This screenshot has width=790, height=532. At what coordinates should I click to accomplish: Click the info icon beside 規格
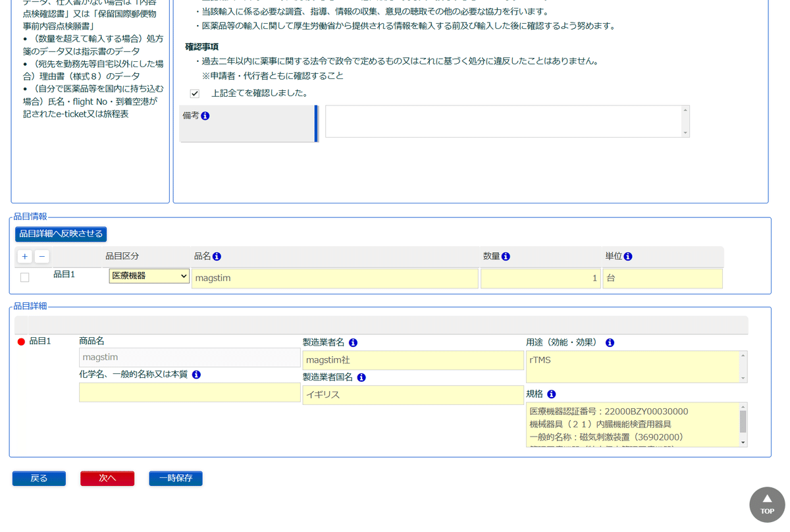tap(552, 394)
